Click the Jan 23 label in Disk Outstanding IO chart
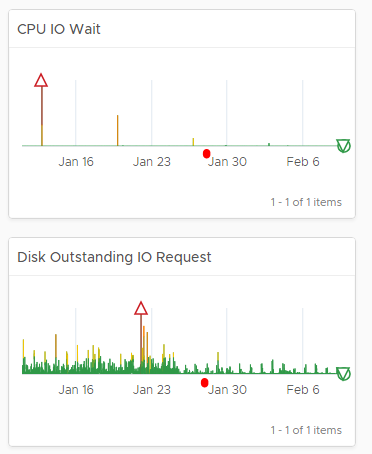 point(152,390)
